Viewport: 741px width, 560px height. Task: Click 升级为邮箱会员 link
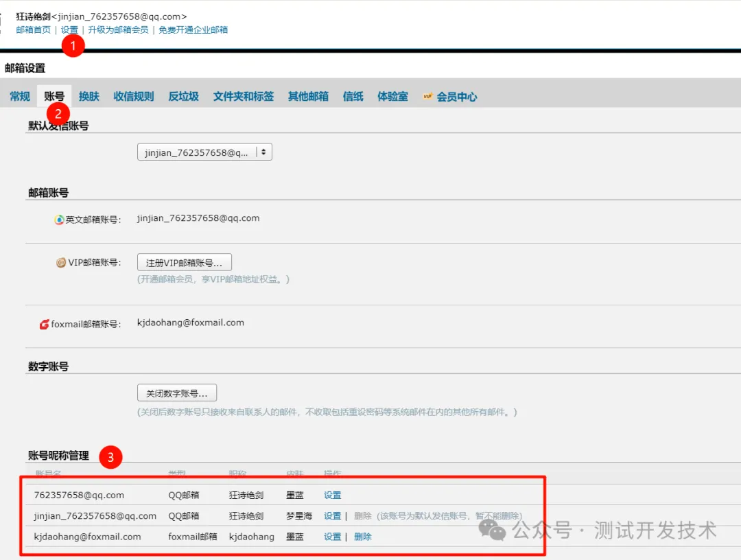[118, 30]
